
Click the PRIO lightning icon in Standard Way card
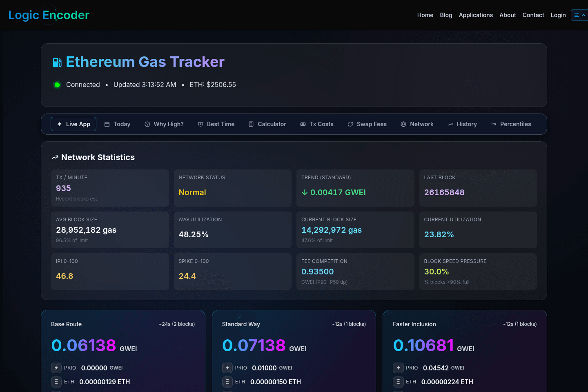coord(227,368)
